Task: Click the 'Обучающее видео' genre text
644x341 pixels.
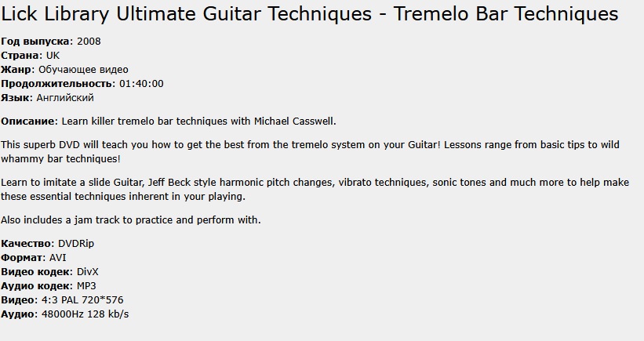Action: click(x=83, y=70)
